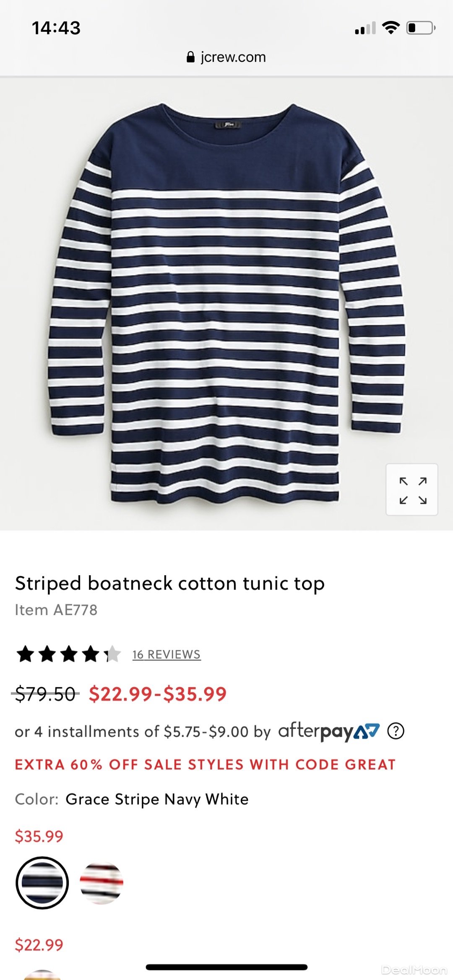Tap the Afterpay question mark info icon
The image size is (453, 980).
pyautogui.click(x=396, y=731)
